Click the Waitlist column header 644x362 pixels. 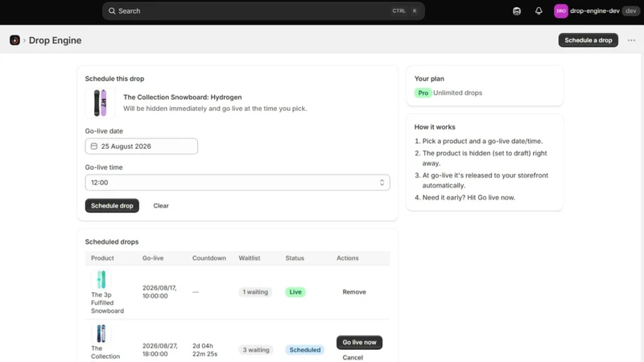(x=250, y=258)
